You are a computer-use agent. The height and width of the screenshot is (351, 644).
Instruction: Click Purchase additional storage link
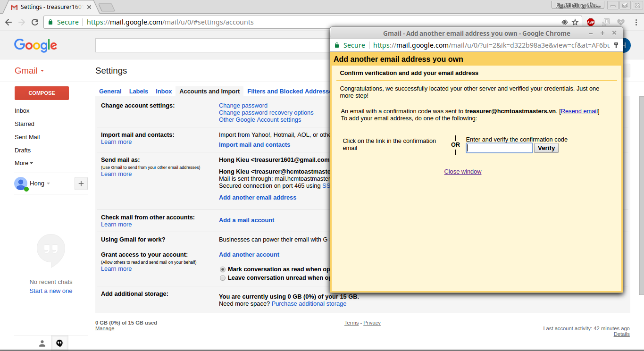click(309, 304)
